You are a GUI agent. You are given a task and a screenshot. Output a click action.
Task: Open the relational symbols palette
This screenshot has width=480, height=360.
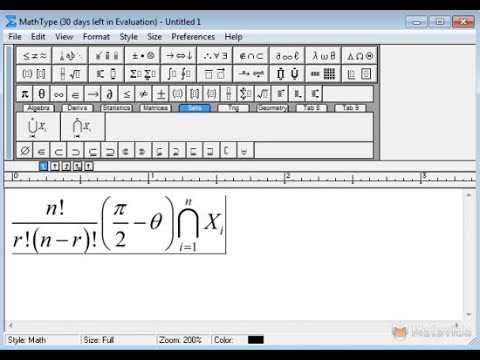[34, 56]
